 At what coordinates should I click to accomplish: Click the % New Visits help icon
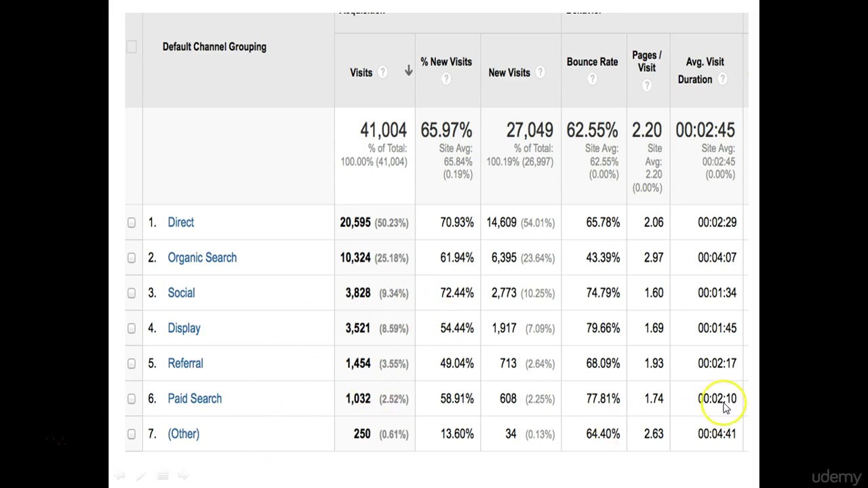coord(446,79)
